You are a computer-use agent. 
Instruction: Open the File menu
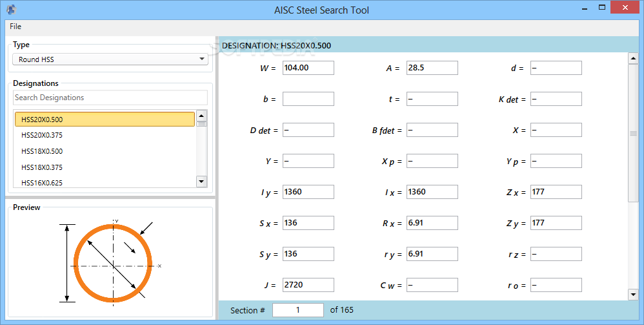pyautogui.click(x=15, y=26)
